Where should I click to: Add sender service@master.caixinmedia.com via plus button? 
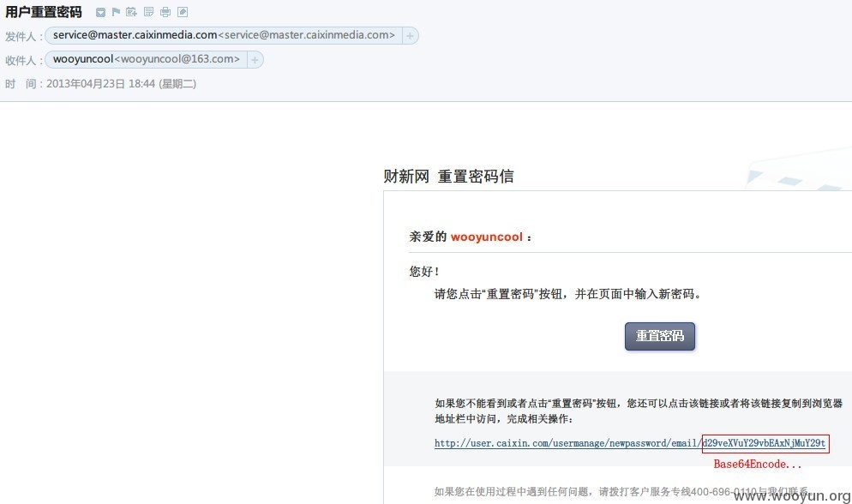(410, 36)
